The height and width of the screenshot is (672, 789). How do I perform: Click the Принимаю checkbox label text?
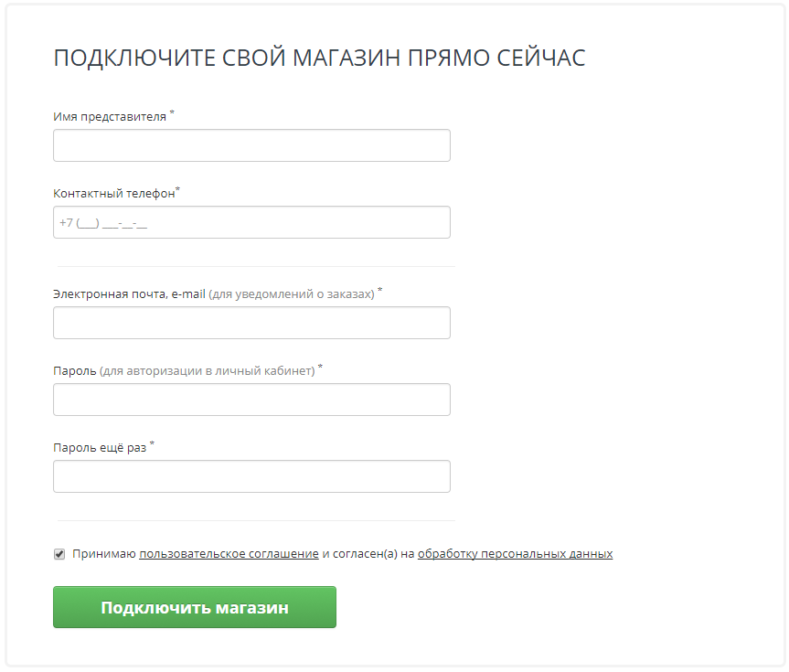[343, 554]
